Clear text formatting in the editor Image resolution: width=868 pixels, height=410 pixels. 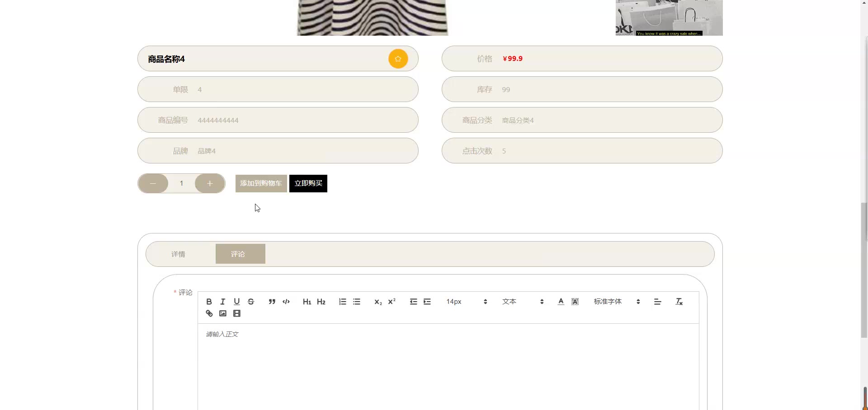coord(679,302)
